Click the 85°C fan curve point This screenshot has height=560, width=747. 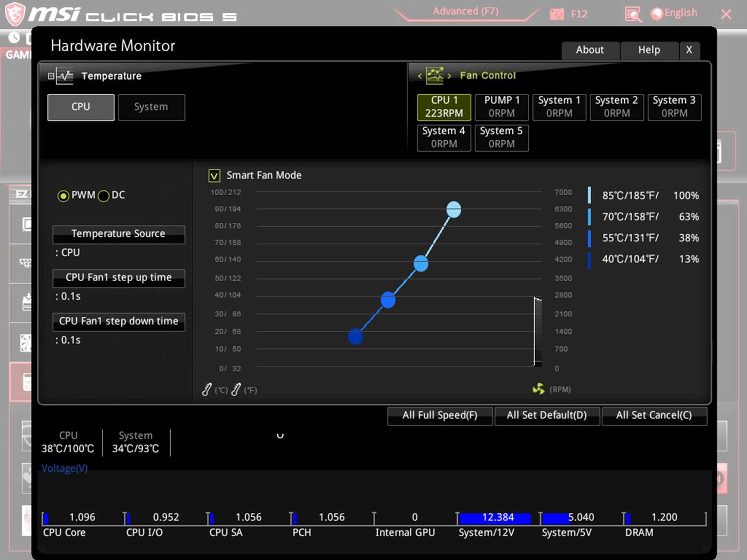454,210
